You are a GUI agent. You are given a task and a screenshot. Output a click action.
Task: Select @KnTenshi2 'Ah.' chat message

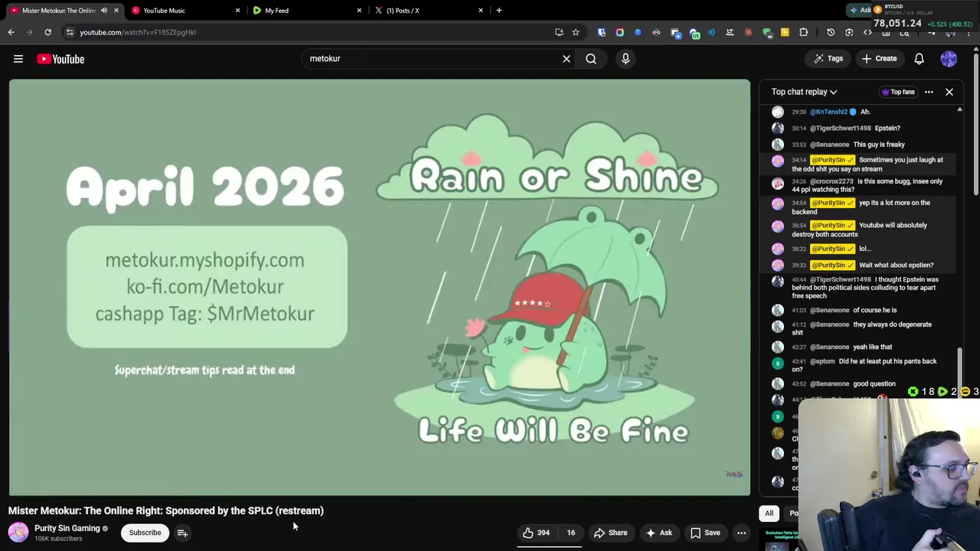(857, 112)
